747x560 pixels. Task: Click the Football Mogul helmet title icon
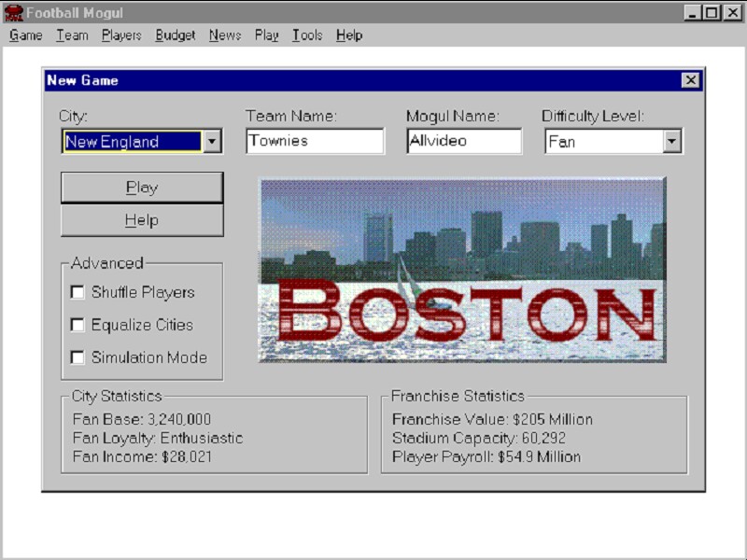pos(13,13)
